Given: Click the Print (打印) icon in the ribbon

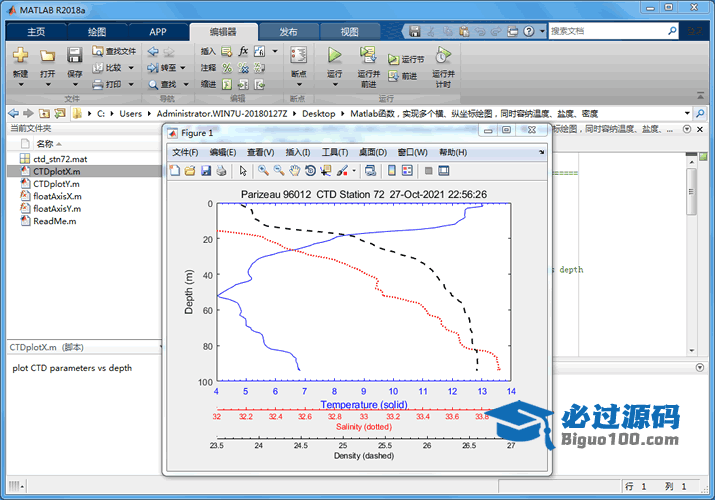Looking at the screenshot, I should 98,84.
